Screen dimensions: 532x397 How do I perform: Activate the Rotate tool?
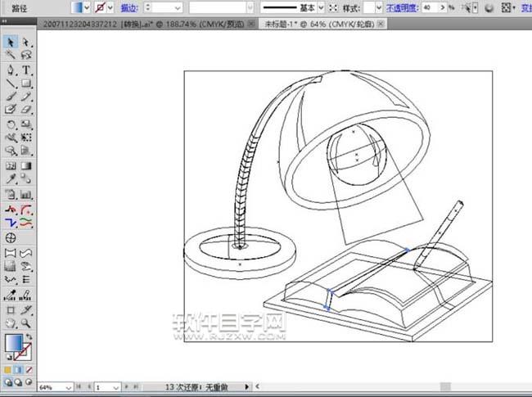11,124
